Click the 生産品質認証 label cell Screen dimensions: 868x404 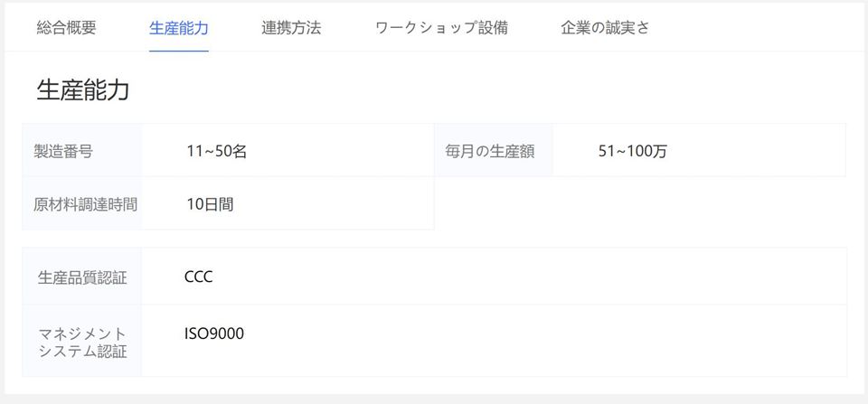(x=82, y=277)
